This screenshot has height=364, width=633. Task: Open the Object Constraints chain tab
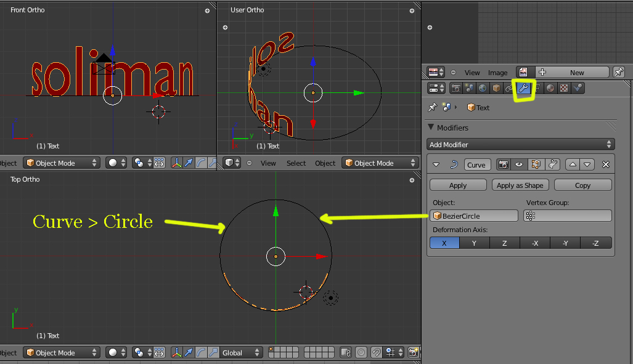pyautogui.click(x=510, y=88)
